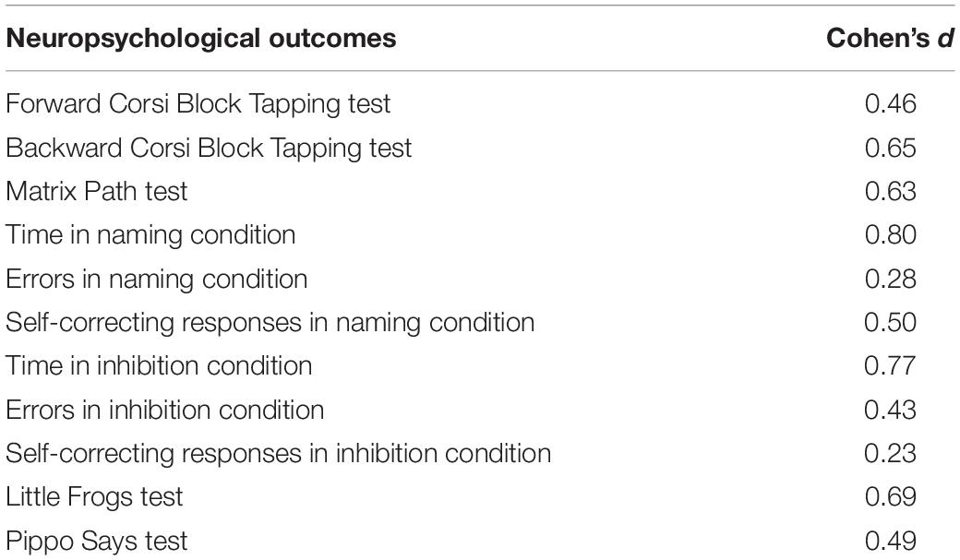Click the Neuropsychological outcomes column header

(x=201, y=39)
